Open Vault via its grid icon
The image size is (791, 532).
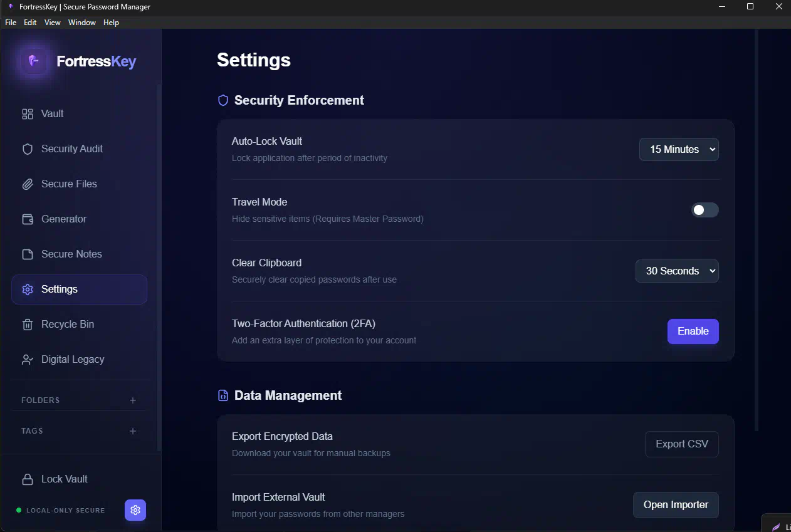pyautogui.click(x=28, y=114)
